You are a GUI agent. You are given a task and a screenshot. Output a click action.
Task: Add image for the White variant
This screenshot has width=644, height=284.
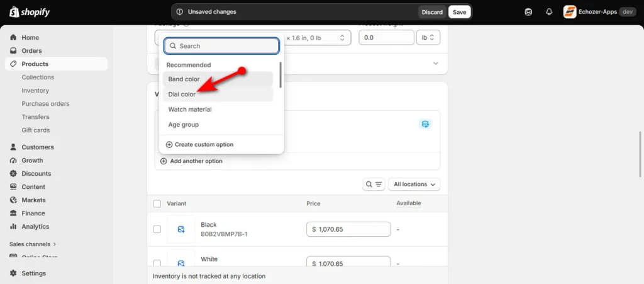pos(181,262)
